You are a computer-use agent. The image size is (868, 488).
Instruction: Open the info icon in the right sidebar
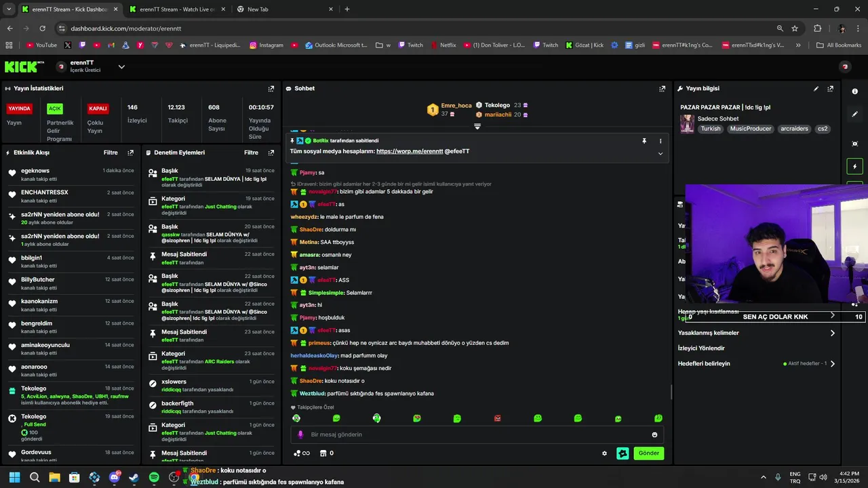tap(854, 91)
